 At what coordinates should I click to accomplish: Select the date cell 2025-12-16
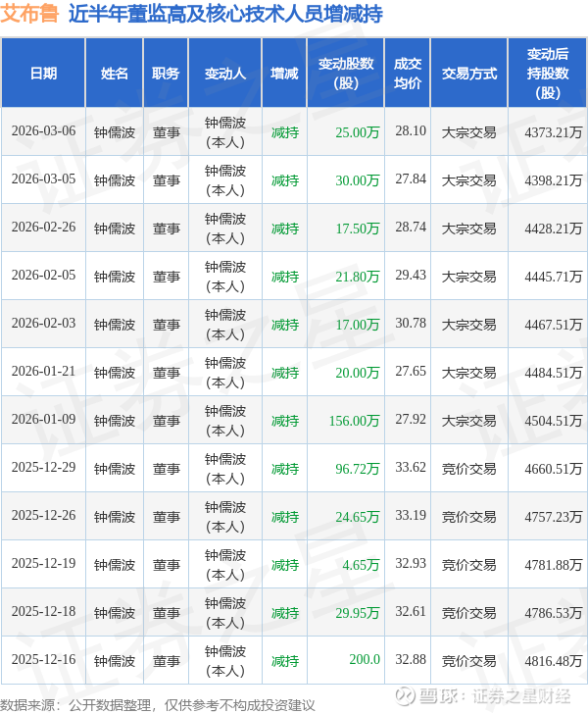44,660
